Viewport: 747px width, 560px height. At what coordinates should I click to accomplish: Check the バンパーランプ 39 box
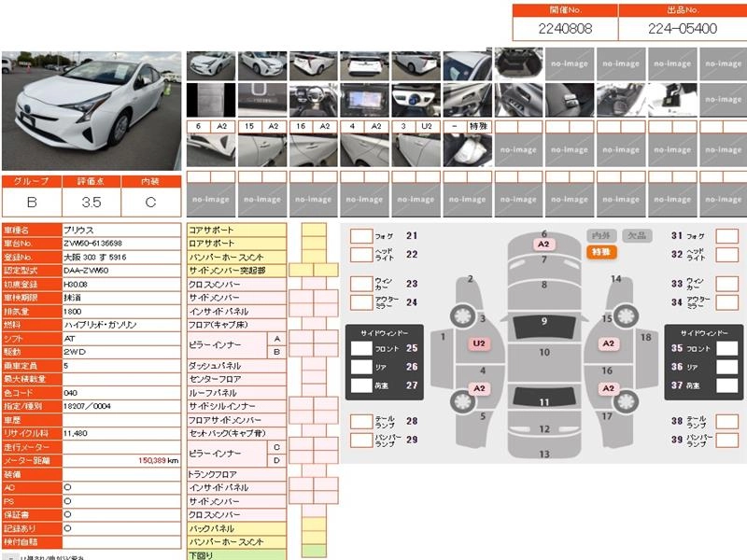727,440
